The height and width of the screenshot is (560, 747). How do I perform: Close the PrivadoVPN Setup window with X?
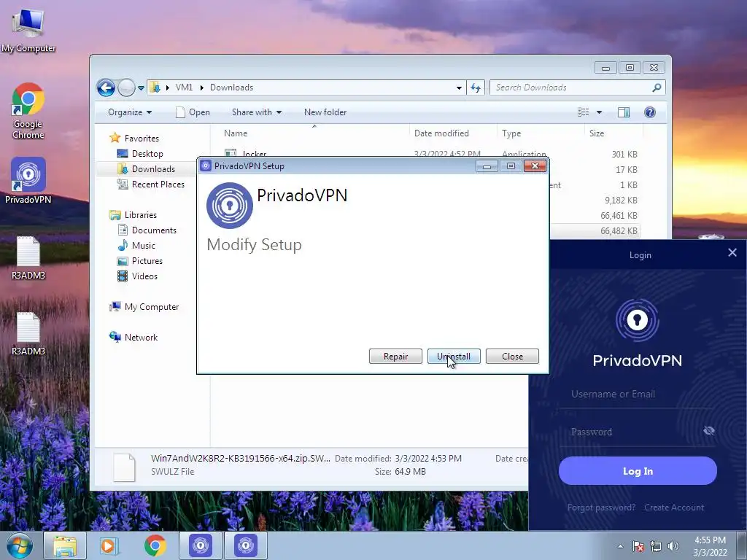coord(535,166)
